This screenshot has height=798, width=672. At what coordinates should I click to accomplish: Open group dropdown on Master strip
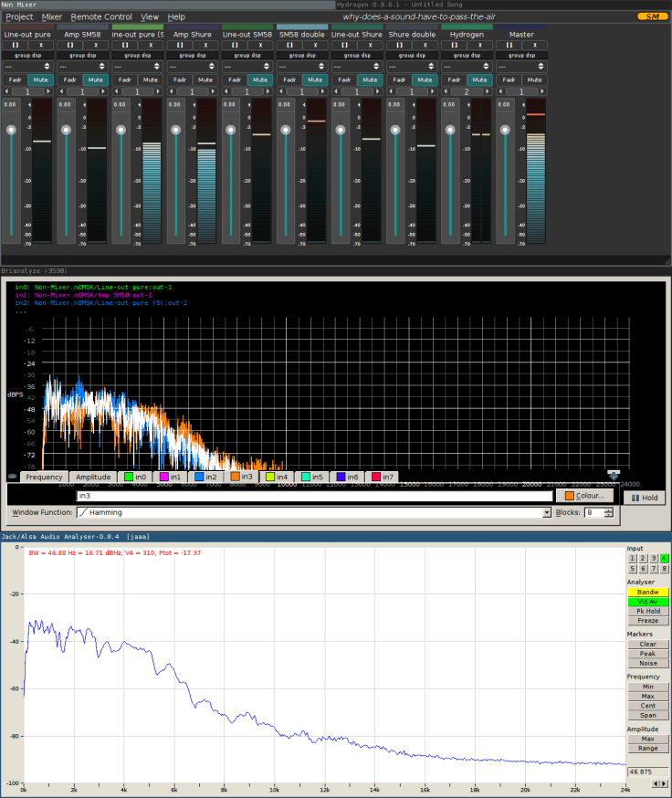(521, 67)
